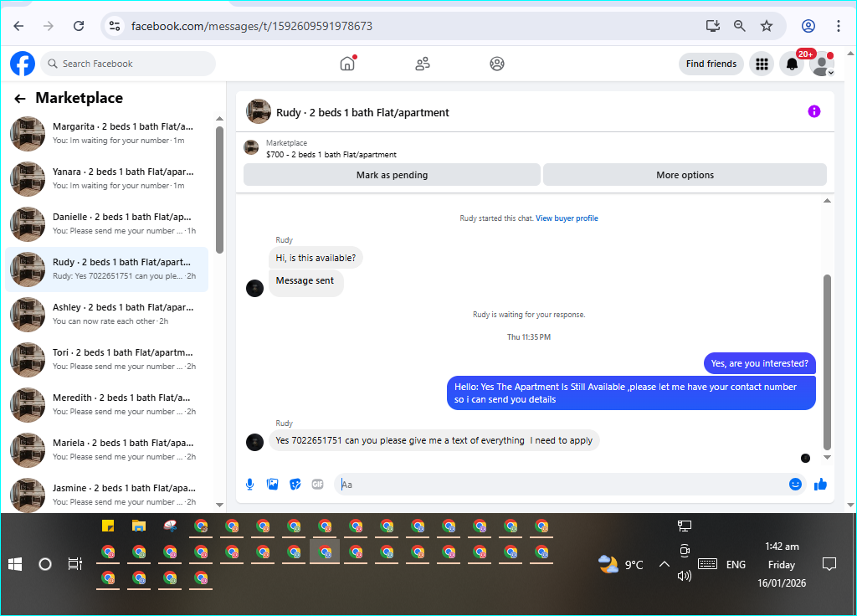
Task: Click the chat messages scrollbar thumb
Action: point(828,362)
